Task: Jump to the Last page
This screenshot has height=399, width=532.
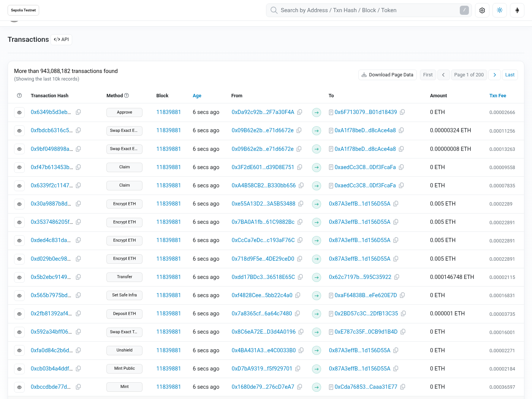Action: pos(510,75)
